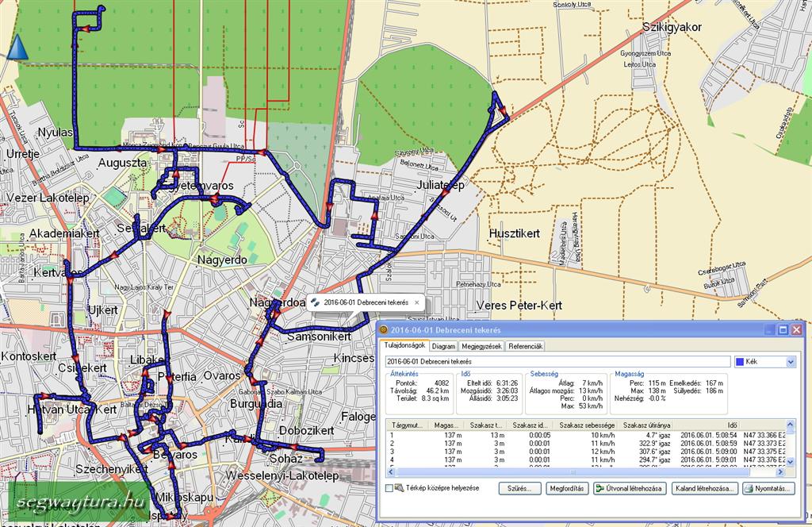This screenshot has height=527, width=812.
Task: Enable the Térkép középre helyezése checkbox
Action: (389, 489)
